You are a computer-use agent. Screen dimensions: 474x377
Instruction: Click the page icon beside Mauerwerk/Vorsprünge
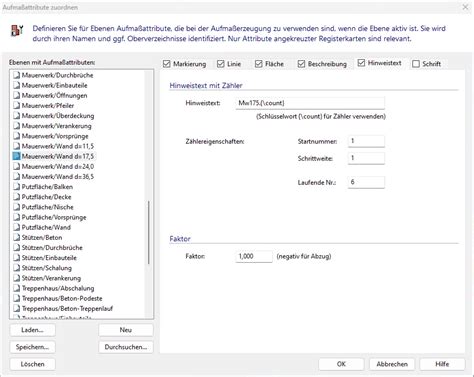(16, 136)
